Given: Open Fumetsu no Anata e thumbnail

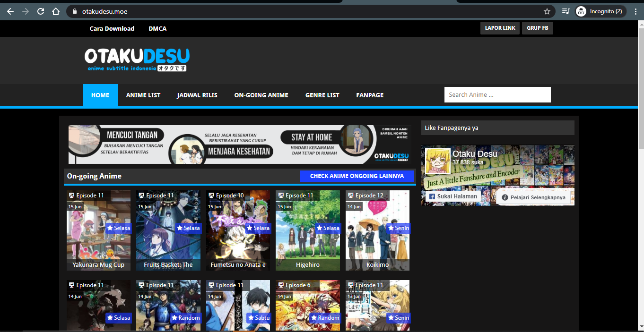Looking at the screenshot, I should point(238,230).
